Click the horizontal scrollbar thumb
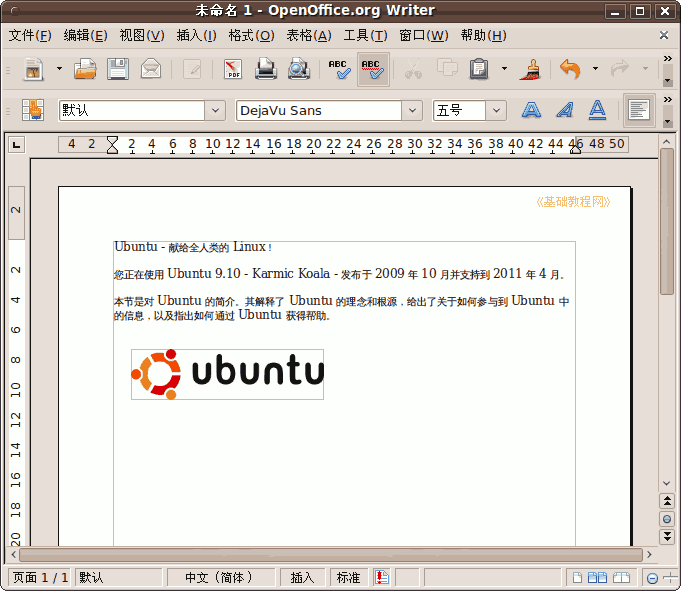 click(x=331, y=555)
